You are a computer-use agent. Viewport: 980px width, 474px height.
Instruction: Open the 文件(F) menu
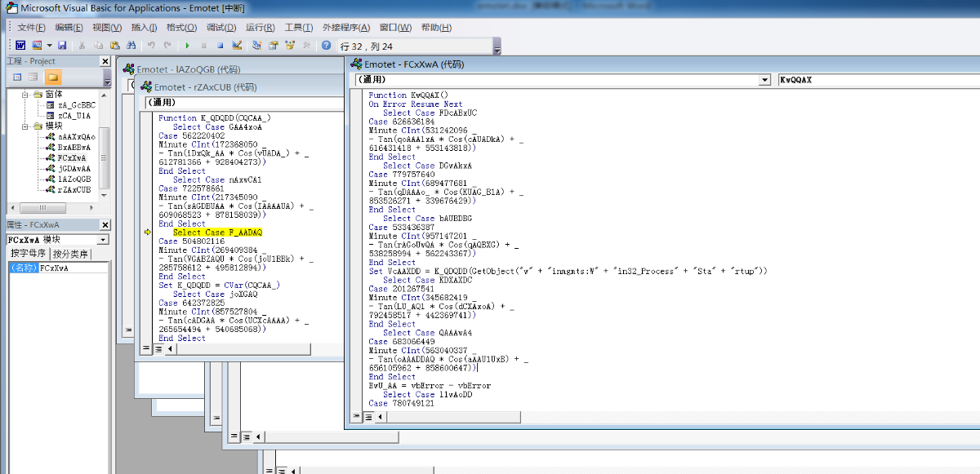coord(33,27)
